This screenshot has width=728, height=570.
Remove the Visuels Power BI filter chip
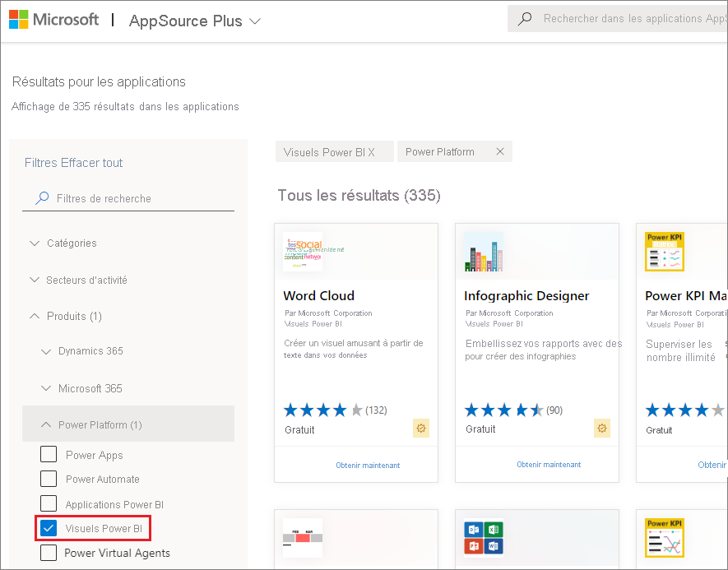[x=372, y=152]
